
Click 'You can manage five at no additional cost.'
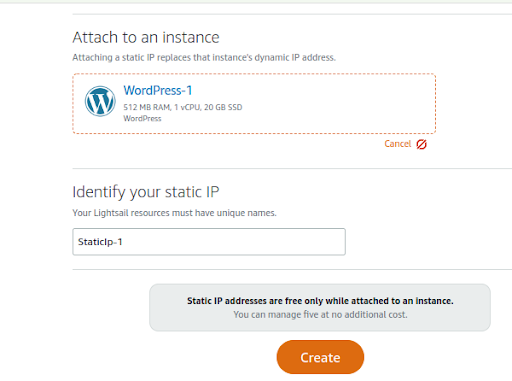point(320,315)
